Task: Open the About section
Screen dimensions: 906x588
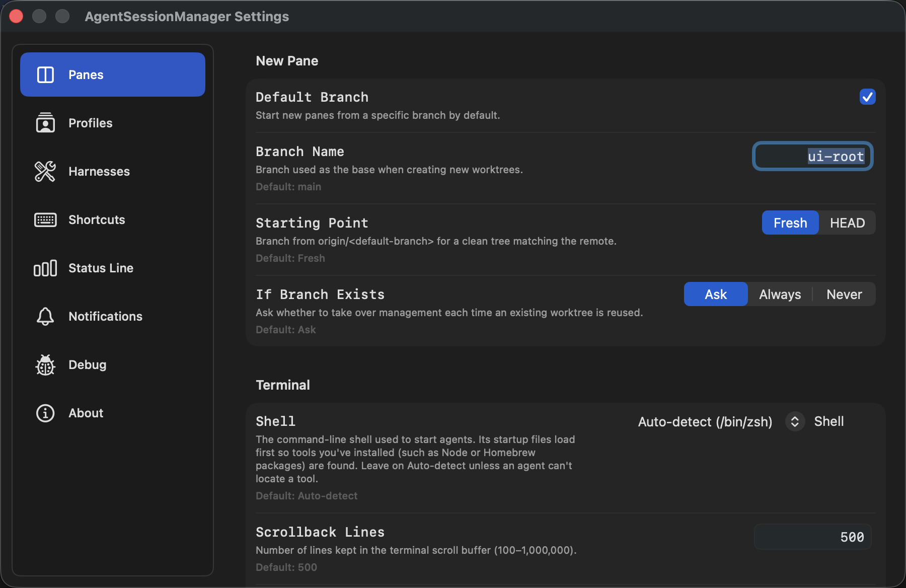Action: pyautogui.click(x=113, y=413)
